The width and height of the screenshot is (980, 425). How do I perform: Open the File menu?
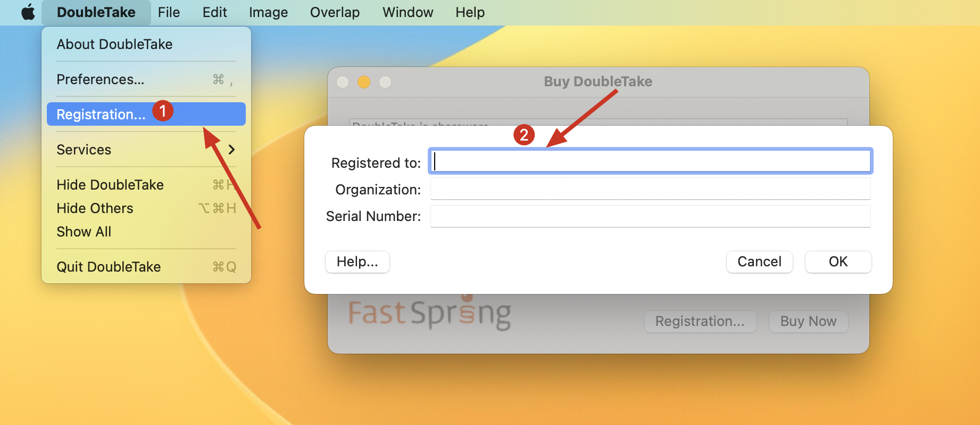pyautogui.click(x=169, y=12)
